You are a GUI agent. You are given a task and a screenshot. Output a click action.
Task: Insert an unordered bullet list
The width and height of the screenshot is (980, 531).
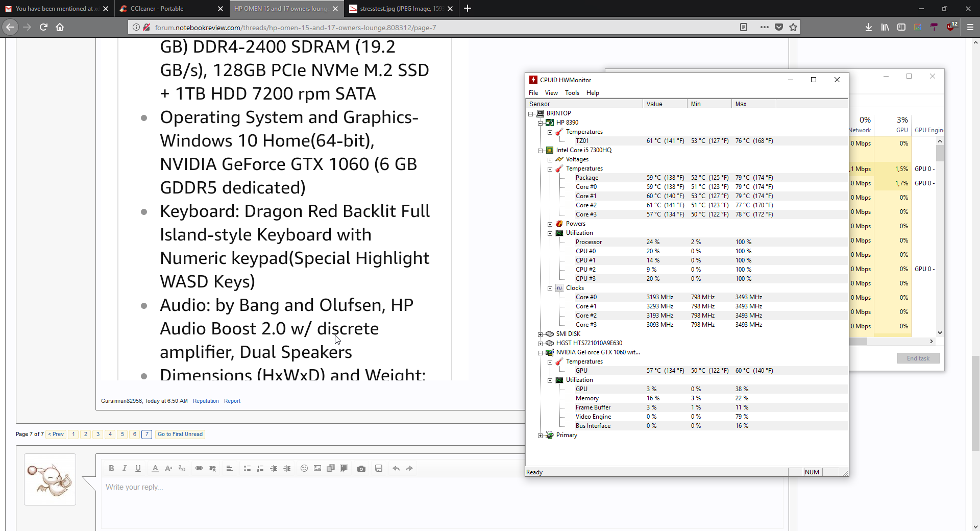(x=247, y=468)
